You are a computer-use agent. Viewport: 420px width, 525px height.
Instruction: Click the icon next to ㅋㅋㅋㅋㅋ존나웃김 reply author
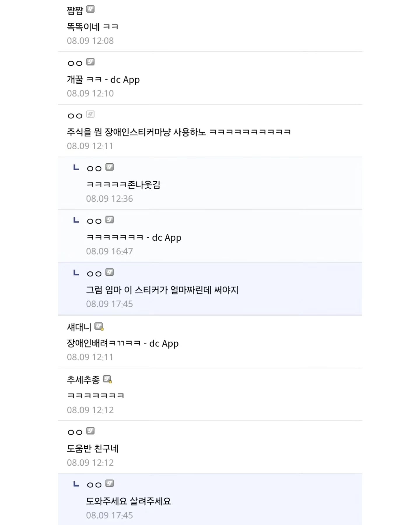click(x=109, y=167)
